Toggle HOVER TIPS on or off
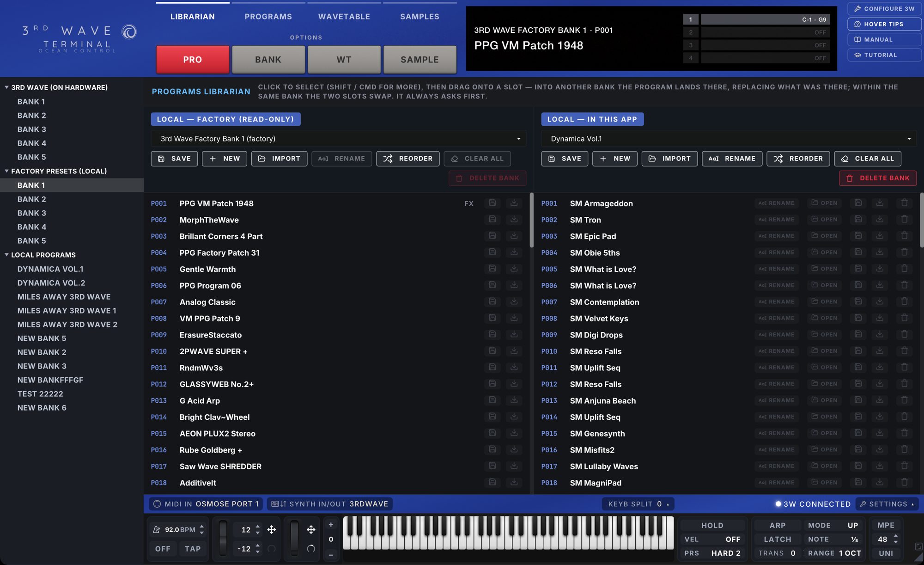924x565 pixels. pyautogui.click(x=884, y=24)
